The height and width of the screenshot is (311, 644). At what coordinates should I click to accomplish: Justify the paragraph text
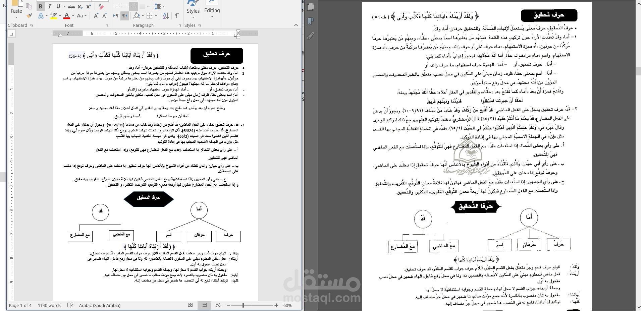(142, 6)
